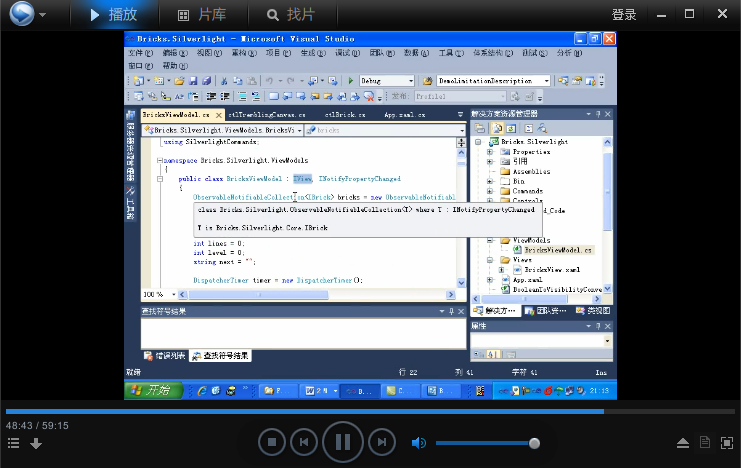The height and width of the screenshot is (468, 741).
Task: Click the video display area
Action: pos(370,215)
